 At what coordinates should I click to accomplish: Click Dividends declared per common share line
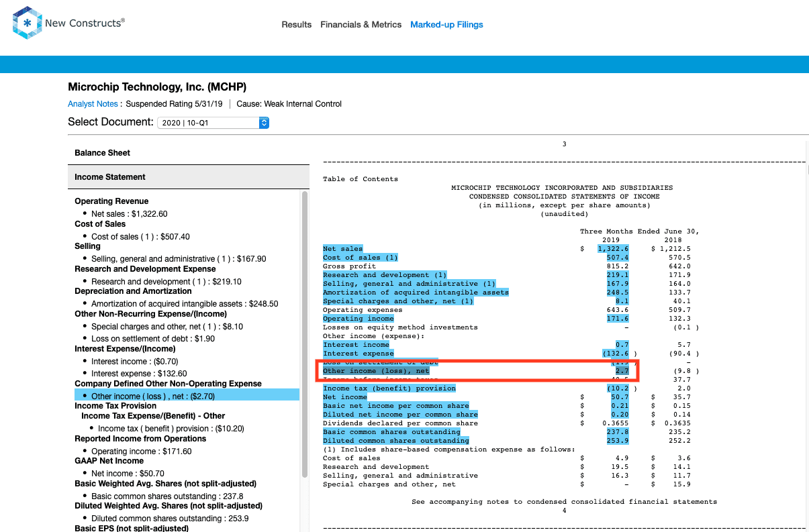(x=400, y=423)
